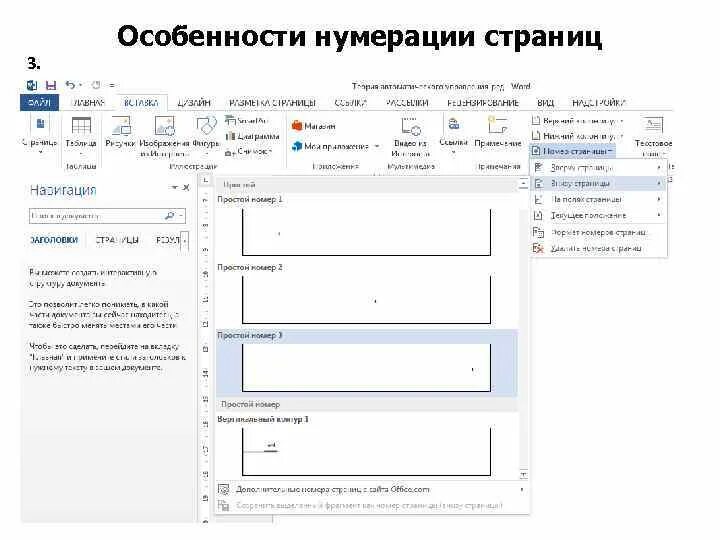Image resolution: width=720 pixels, height=540 pixels.
Task: Open РЕЗУЛЬТАТЫ tab in Navigation pane
Action: coord(168,240)
